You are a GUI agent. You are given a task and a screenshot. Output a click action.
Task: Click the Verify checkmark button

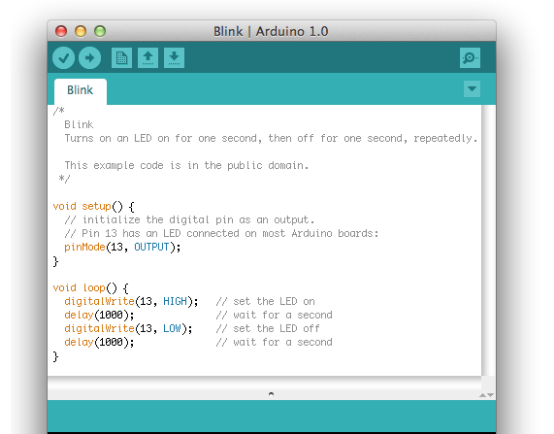click(x=64, y=58)
